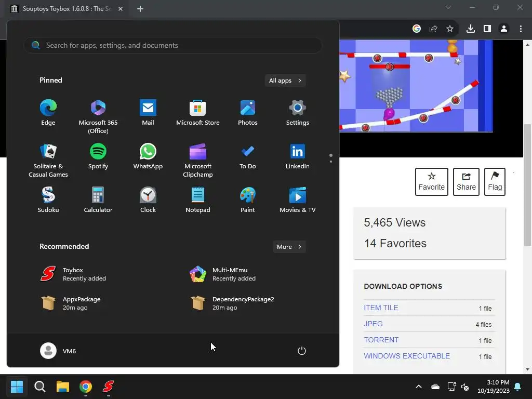Click the power button in Start menu
This screenshot has width=532, height=399.
click(x=302, y=351)
